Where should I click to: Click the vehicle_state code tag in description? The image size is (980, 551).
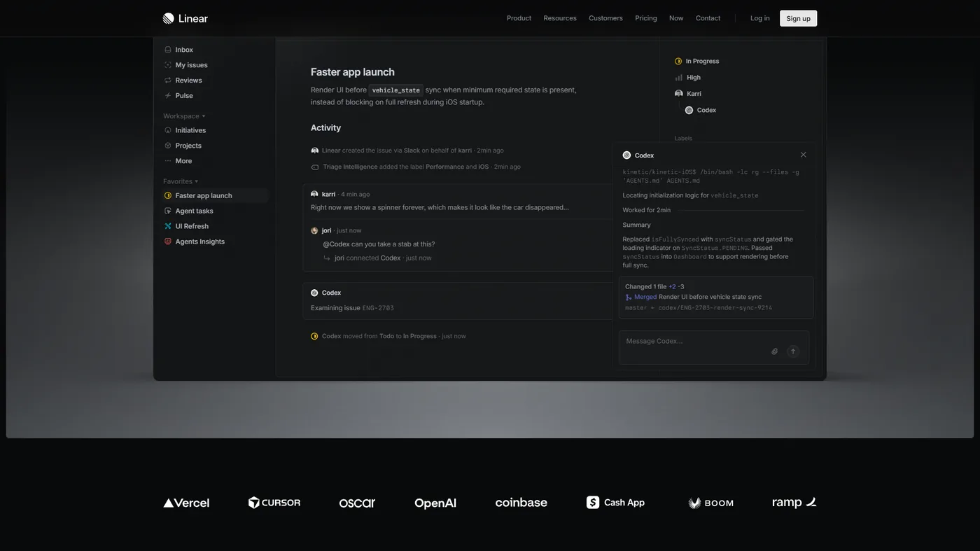(x=396, y=90)
